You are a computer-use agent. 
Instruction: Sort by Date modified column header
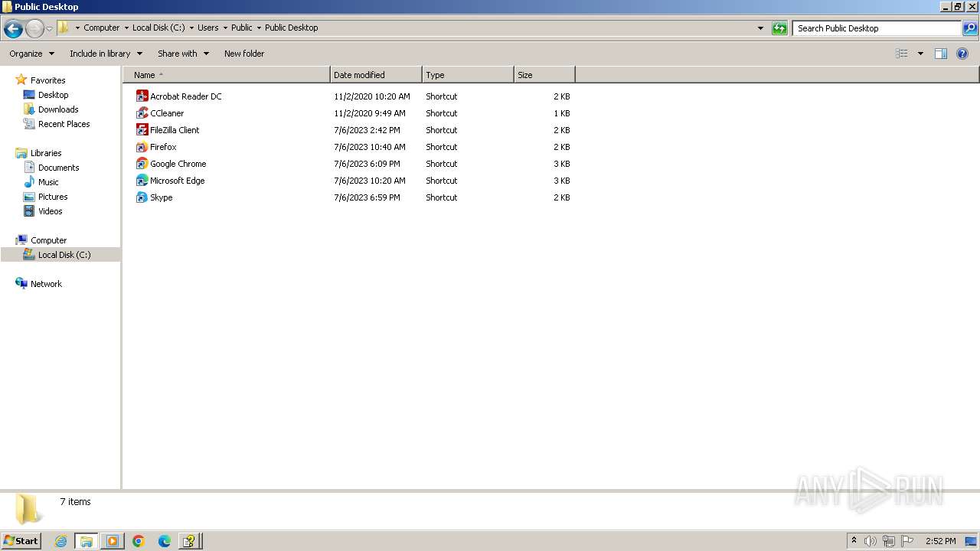click(x=376, y=75)
